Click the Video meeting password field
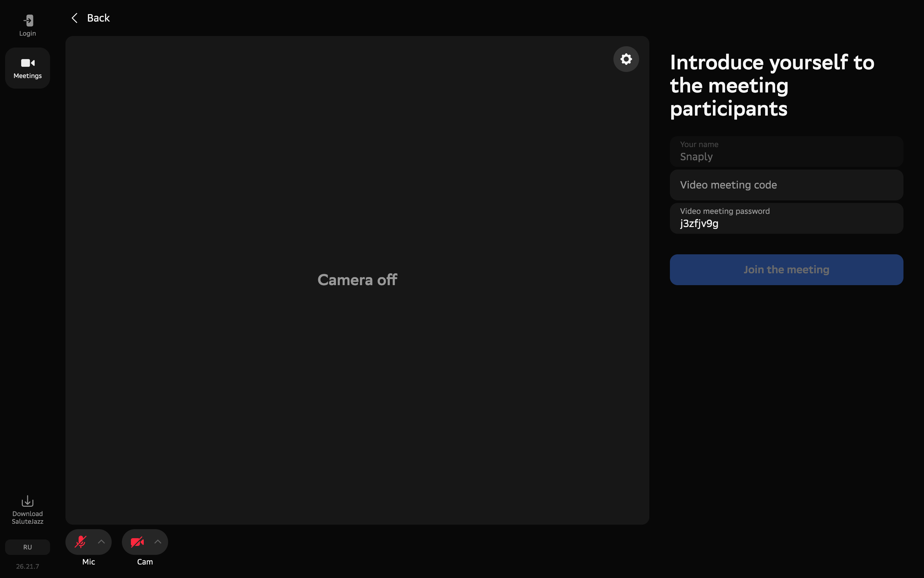Viewport: 924px width, 578px height. coord(786,218)
